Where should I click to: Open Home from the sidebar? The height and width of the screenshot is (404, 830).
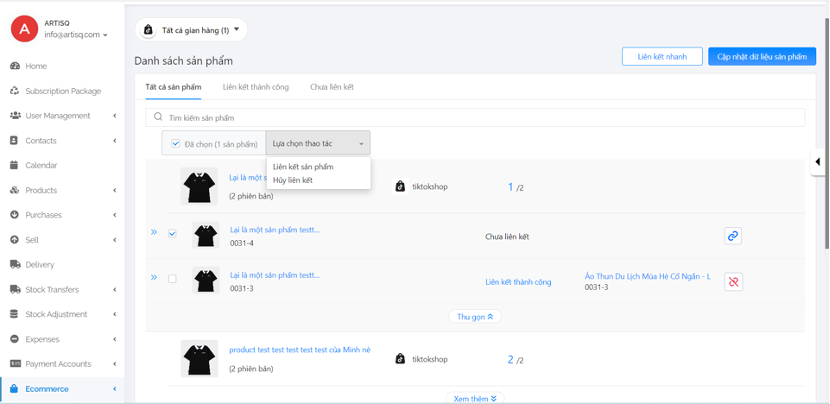tap(36, 66)
